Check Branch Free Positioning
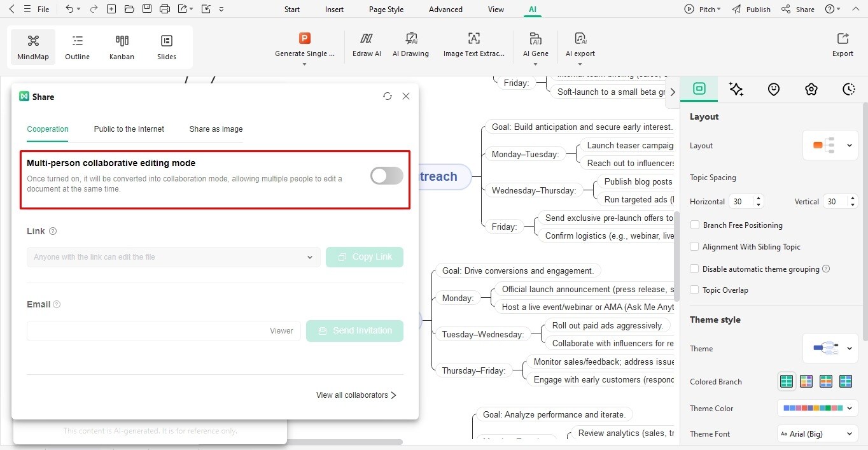Viewport: 868px width, 450px height. point(694,225)
